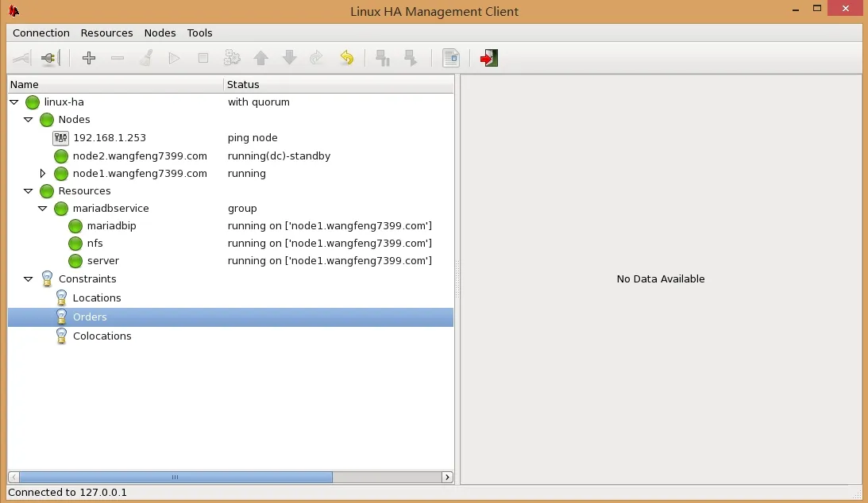Click the default (gears) toolbar icon
The image size is (868, 503).
click(232, 58)
